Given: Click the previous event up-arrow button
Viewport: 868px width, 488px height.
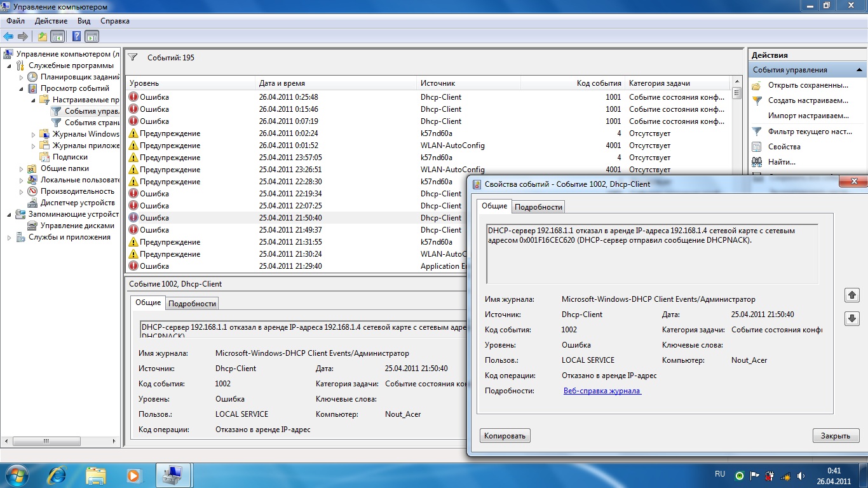Looking at the screenshot, I should tap(851, 295).
